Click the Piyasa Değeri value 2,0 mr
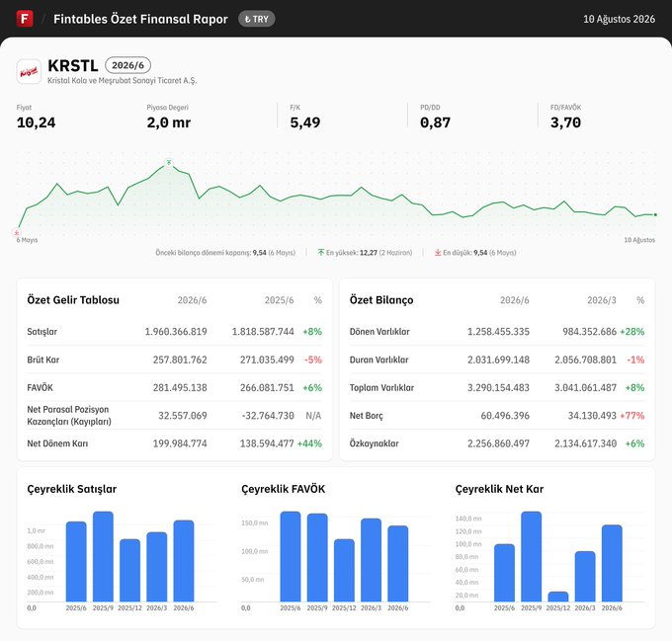 (168, 122)
